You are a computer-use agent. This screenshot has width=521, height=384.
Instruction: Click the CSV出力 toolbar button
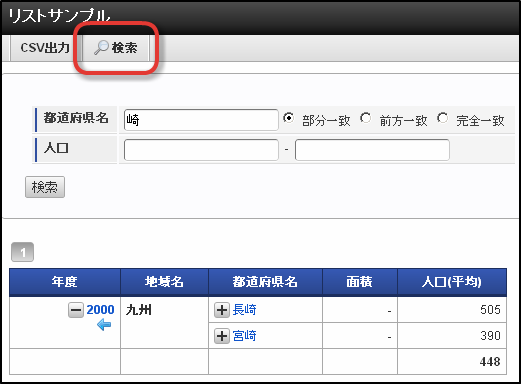click(x=45, y=48)
